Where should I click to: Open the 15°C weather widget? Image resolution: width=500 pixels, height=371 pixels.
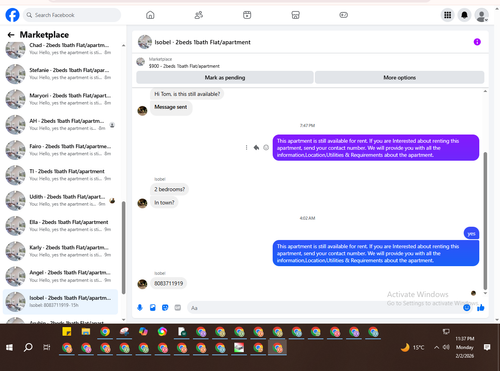point(412,348)
